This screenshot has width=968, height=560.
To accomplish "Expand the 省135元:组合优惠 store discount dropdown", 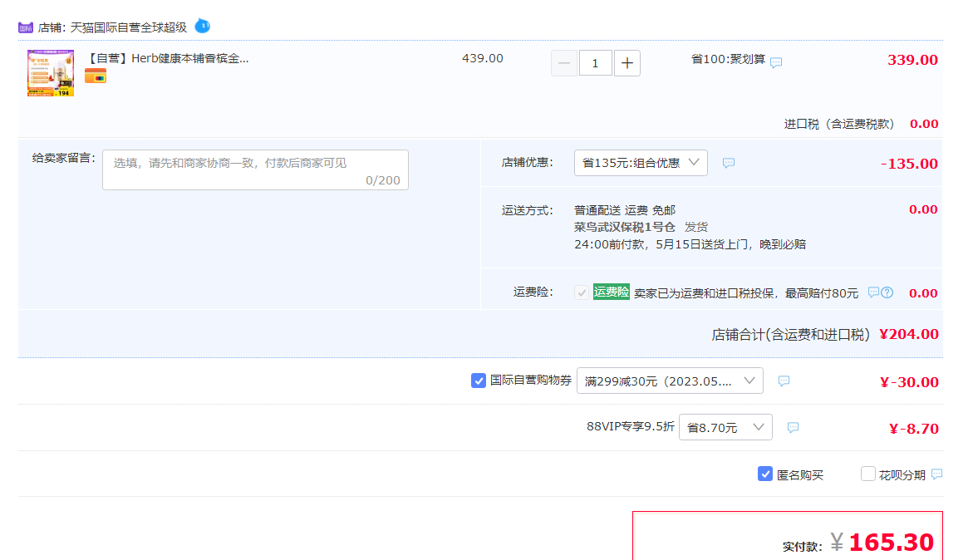I will tap(641, 163).
